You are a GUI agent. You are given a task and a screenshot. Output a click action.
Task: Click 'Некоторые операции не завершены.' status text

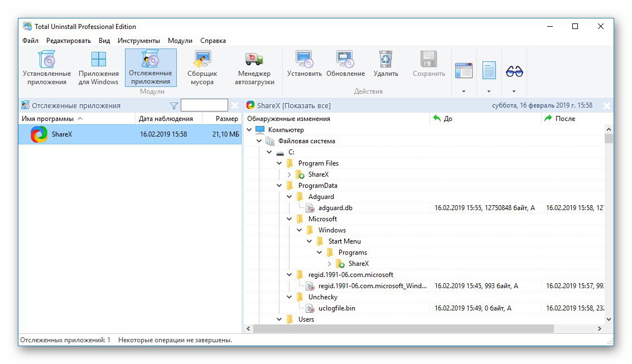pyautogui.click(x=175, y=340)
